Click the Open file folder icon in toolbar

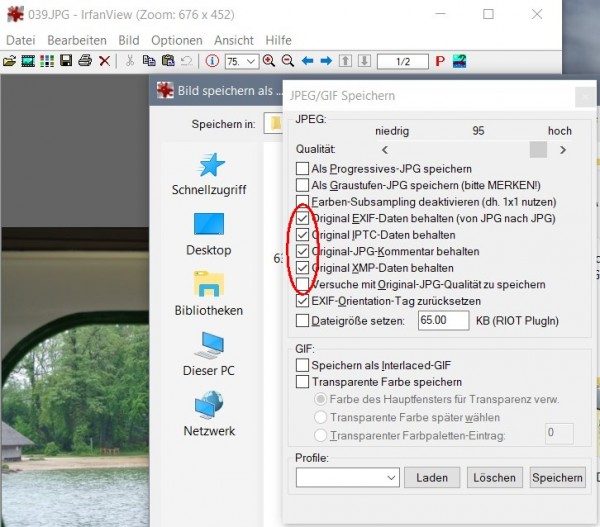click(9, 61)
